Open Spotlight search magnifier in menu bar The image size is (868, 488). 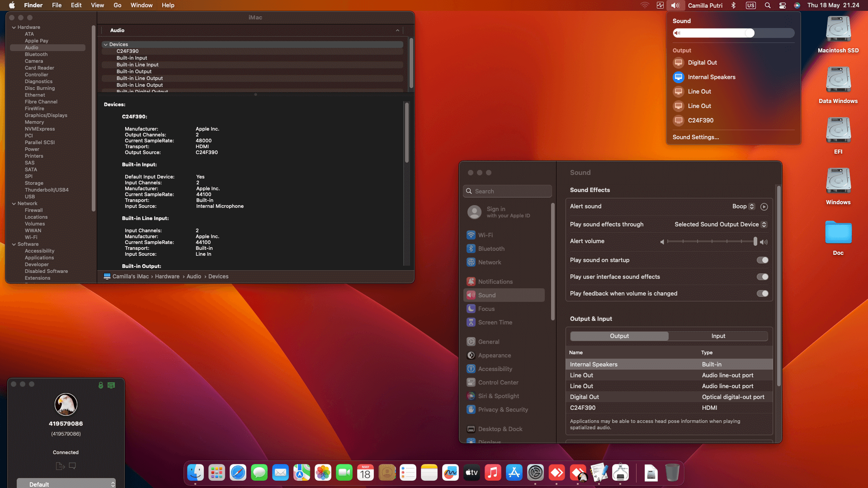768,5
